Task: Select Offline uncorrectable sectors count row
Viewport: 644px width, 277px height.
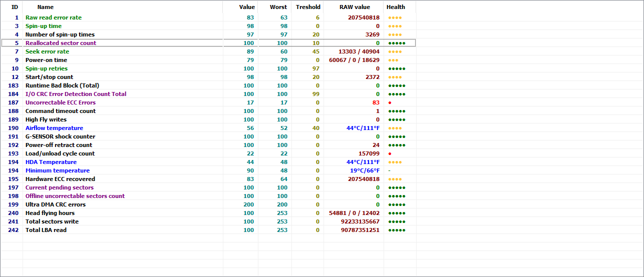Action: (x=208, y=196)
